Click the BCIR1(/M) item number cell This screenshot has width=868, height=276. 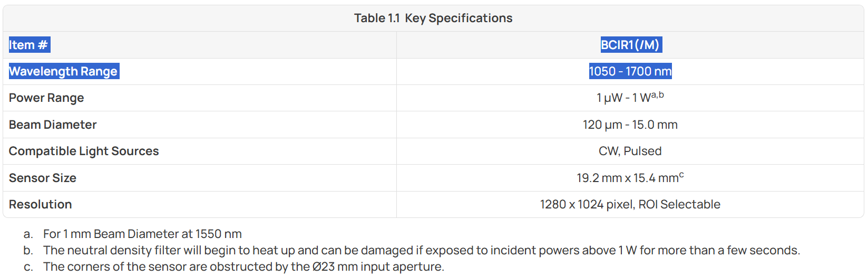[630, 45]
